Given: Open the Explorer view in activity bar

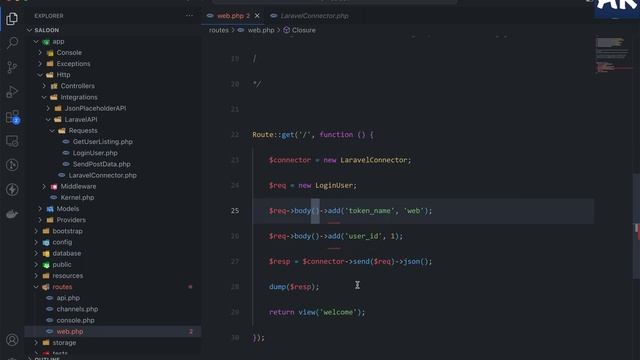Looking at the screenshot, I should tap(12, 18).
